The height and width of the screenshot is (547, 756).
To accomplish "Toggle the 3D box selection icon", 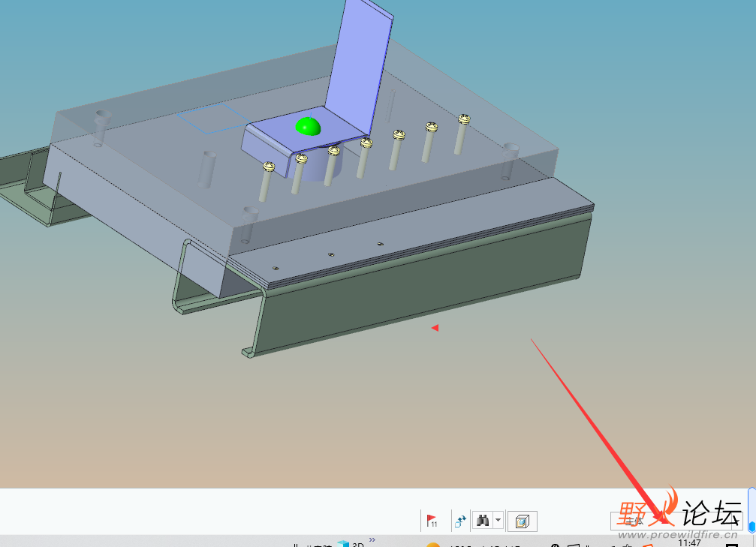I will pos(523,521).
